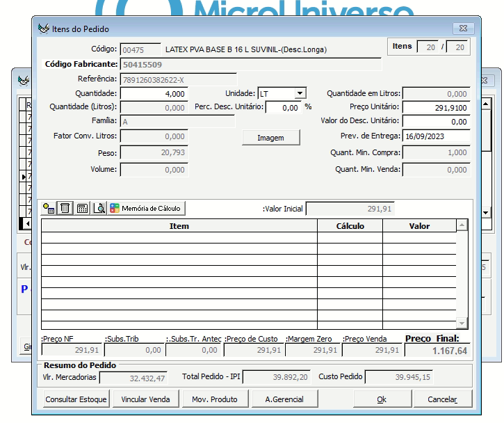Close the Itens do Pedido dialog

click(463, 29)
